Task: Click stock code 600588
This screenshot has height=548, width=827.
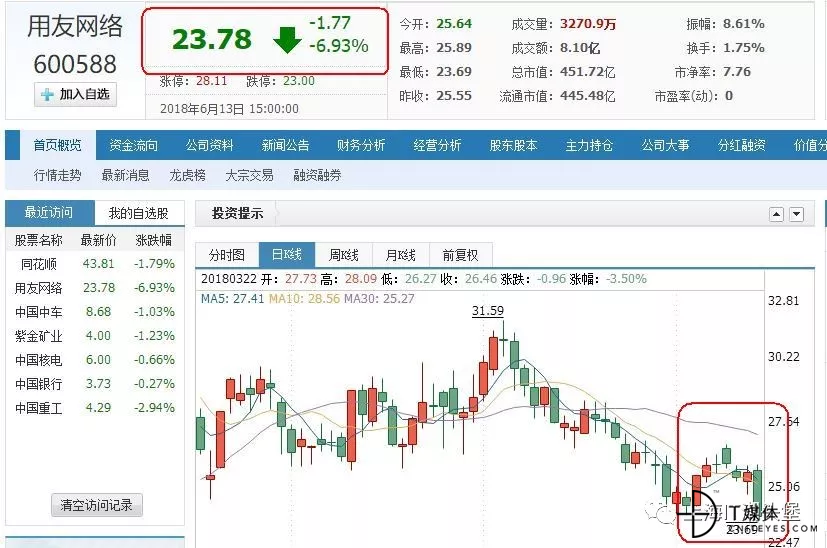Action: (75, 64)
